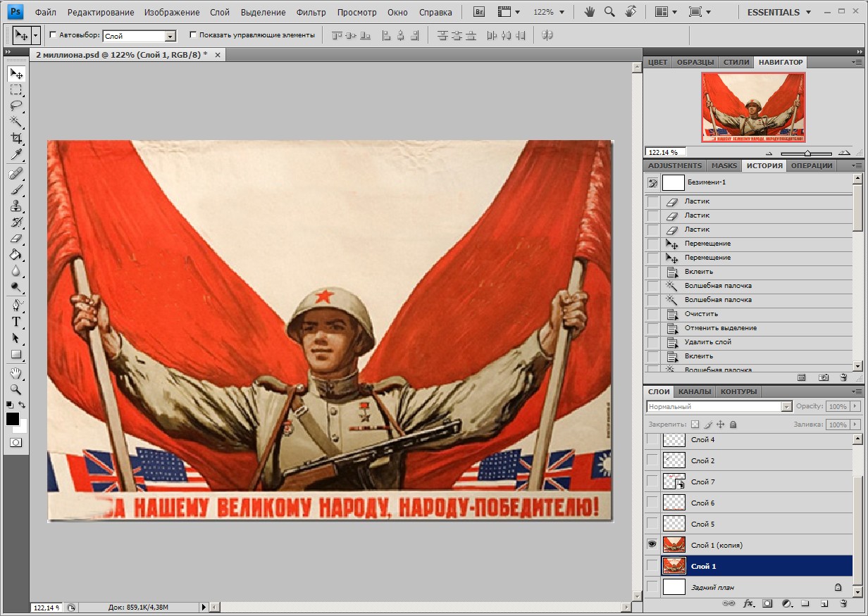Screen dimensions: 868x616
Task: Open the Файл menu
Action: click(46, 13)
